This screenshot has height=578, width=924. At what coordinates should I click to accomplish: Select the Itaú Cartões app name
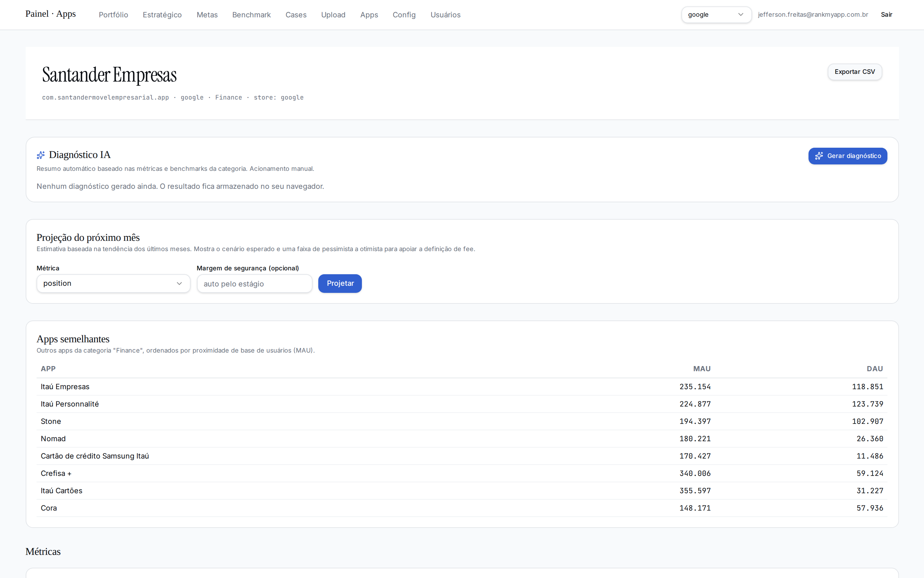tap(62, 490)
